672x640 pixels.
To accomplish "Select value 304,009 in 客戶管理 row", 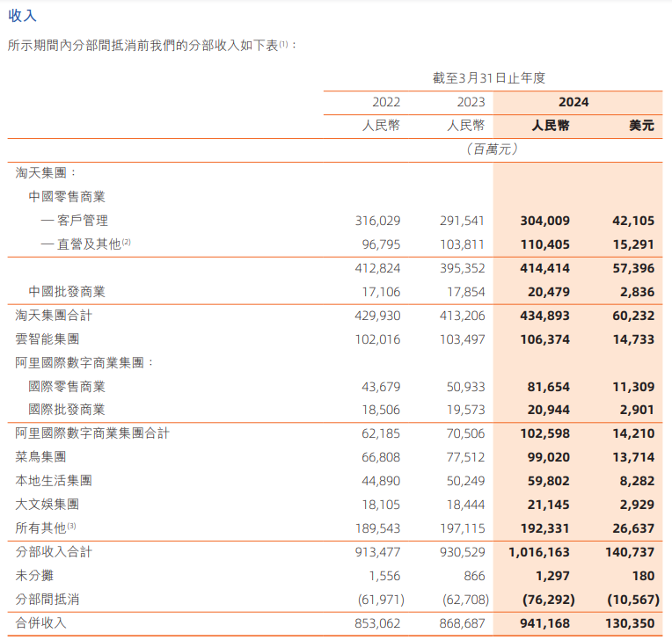I will coord(545,221).
